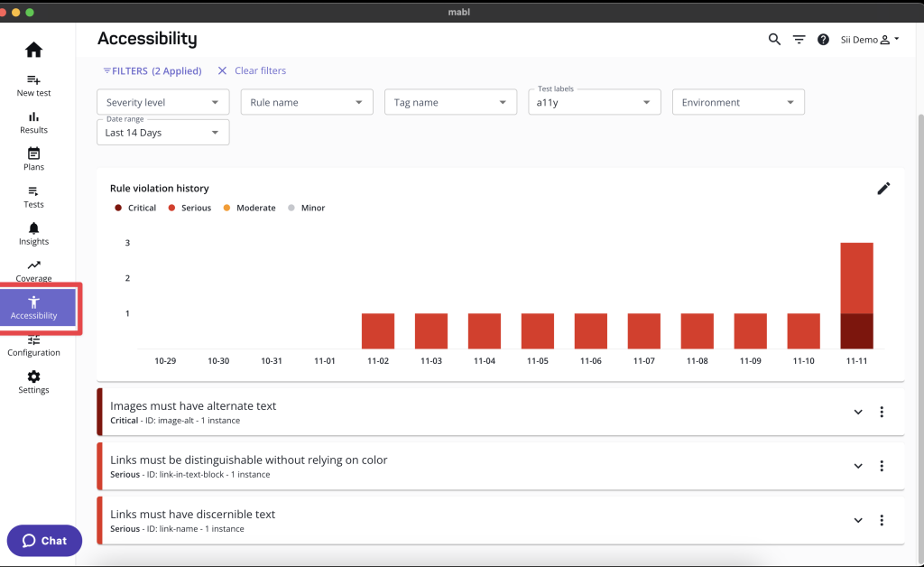The height and width of the screenshot is (567, 924).
Task: Click the 11-03 chart bar
Action: point(430,331)
